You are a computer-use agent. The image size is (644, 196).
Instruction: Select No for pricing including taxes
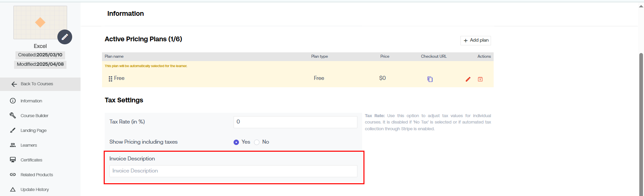(x=257, y=142)
